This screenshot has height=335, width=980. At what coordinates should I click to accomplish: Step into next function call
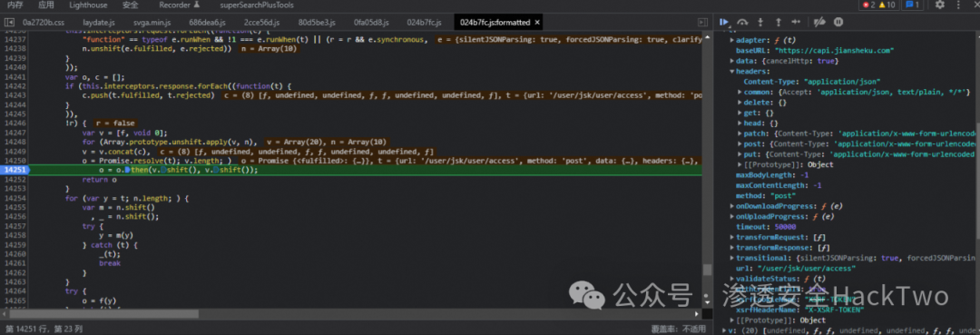pos(760,22)
